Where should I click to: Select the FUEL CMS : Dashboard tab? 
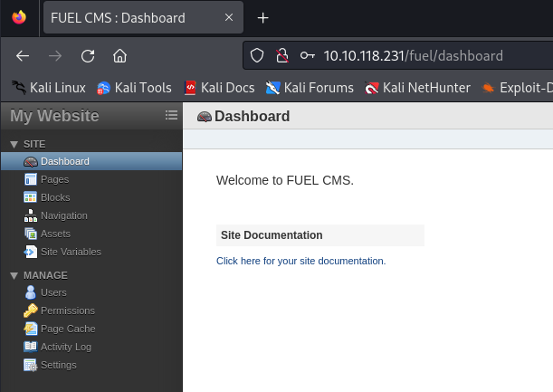(143, 17)
